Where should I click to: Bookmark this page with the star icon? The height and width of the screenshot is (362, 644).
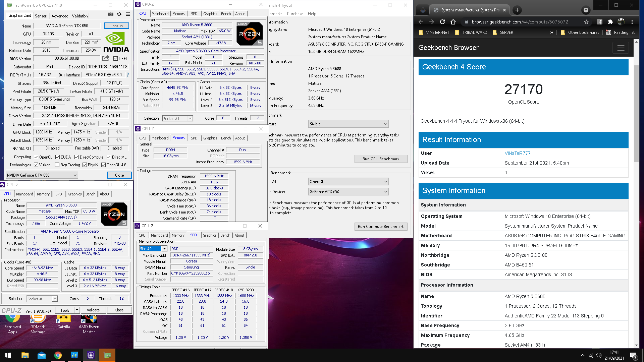(586, 22)
